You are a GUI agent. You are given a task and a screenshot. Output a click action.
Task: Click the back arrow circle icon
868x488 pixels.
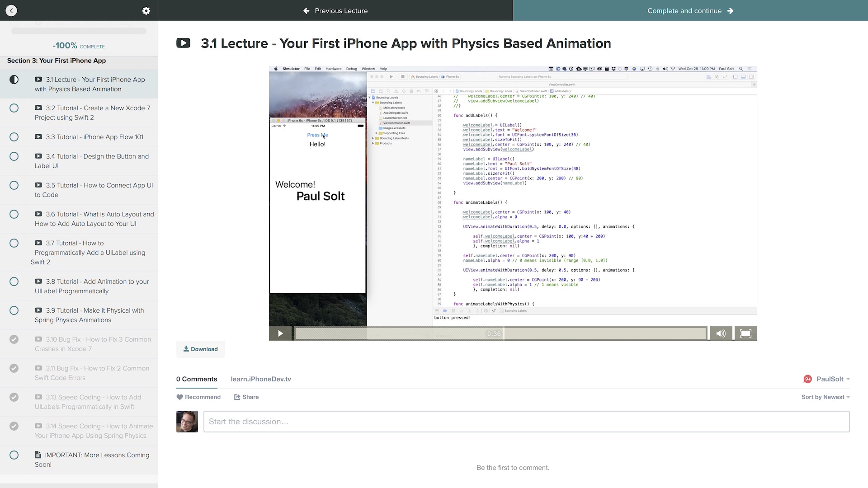coord(11,10)
